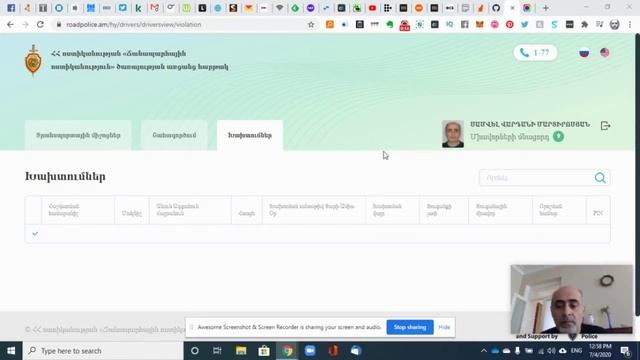This screenshot has width=640, height=360.
Task: Open the Windows Start menu
Action: (11, 351)
